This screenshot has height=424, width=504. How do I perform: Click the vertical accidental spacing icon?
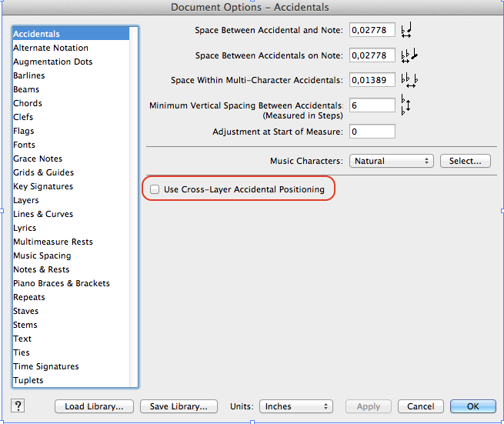tap(406, 105)
